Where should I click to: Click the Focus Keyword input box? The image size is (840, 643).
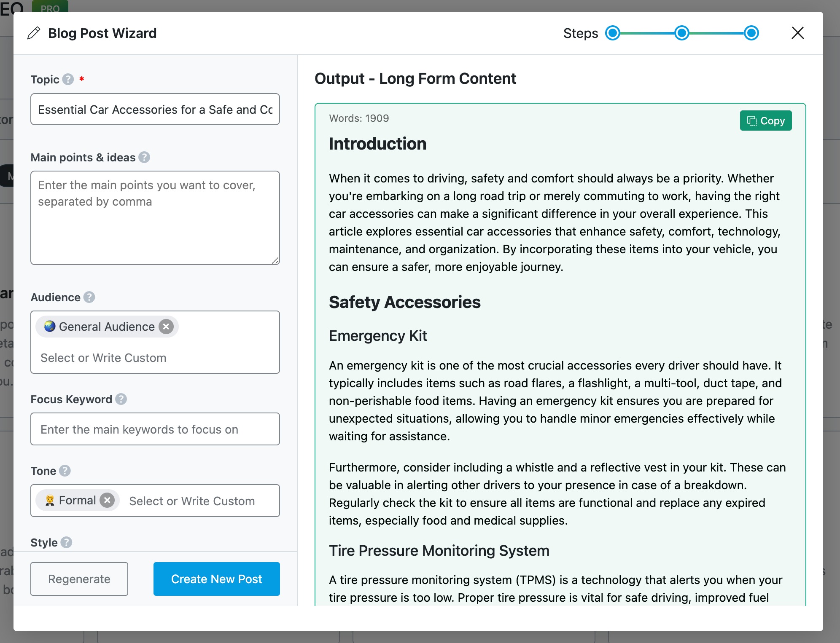[155, 429]
